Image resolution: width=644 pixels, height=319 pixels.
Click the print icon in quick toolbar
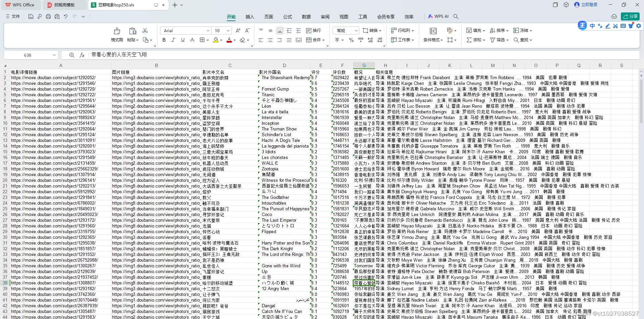pos(48,16)
